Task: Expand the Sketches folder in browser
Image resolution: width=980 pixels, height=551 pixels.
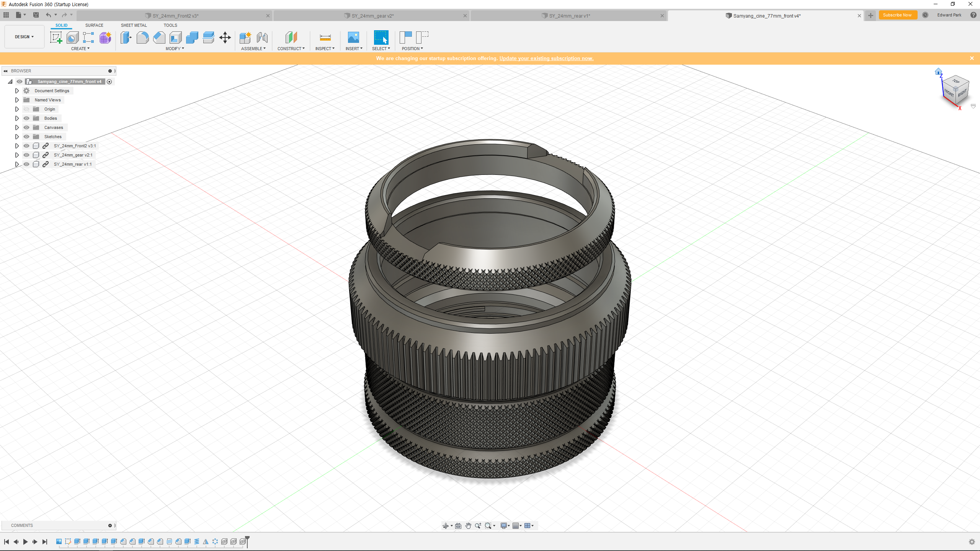Action: pos(17,137)
